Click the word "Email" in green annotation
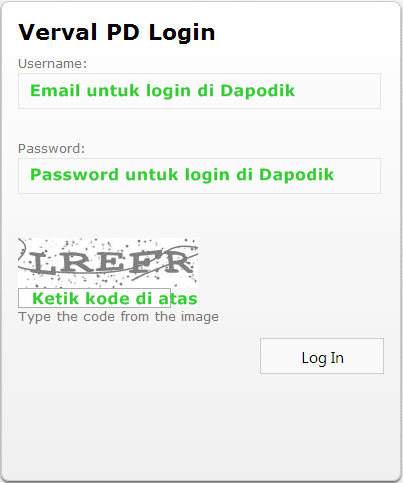403x483 pixels. click(x=55, y=91)
